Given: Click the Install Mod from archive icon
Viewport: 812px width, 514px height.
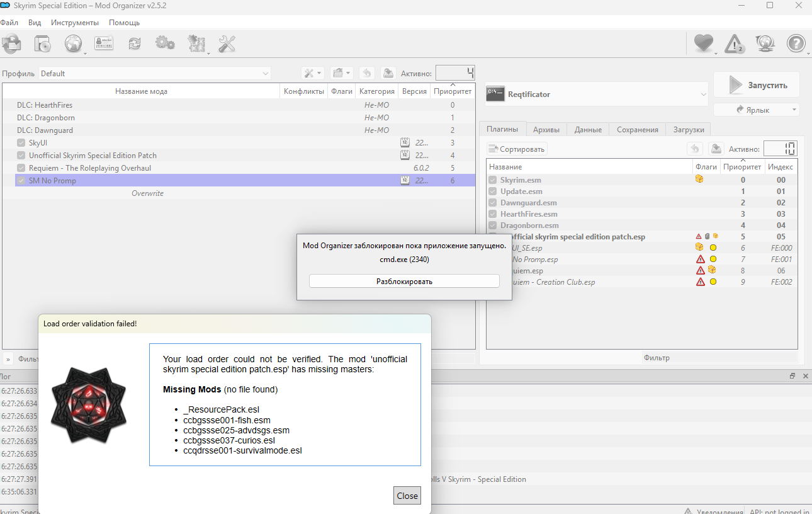Looking at the screenshot, I should [x=42, y=44].
